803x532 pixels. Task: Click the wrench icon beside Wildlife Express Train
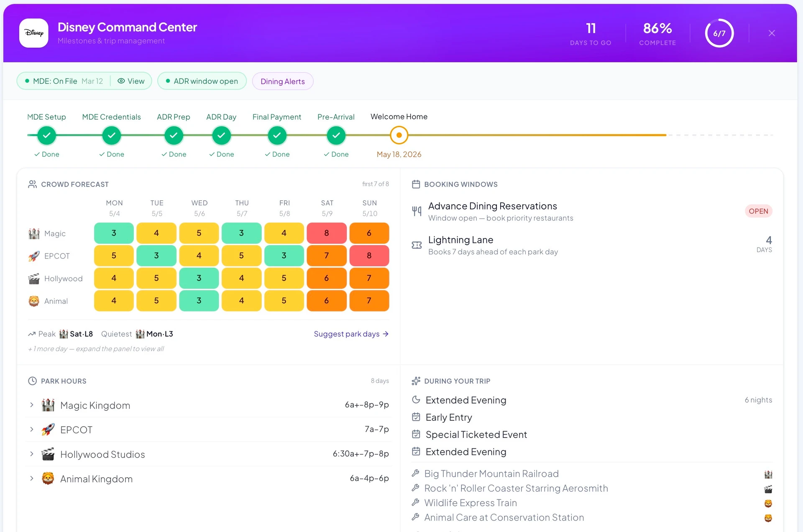(x=415, y=502)
